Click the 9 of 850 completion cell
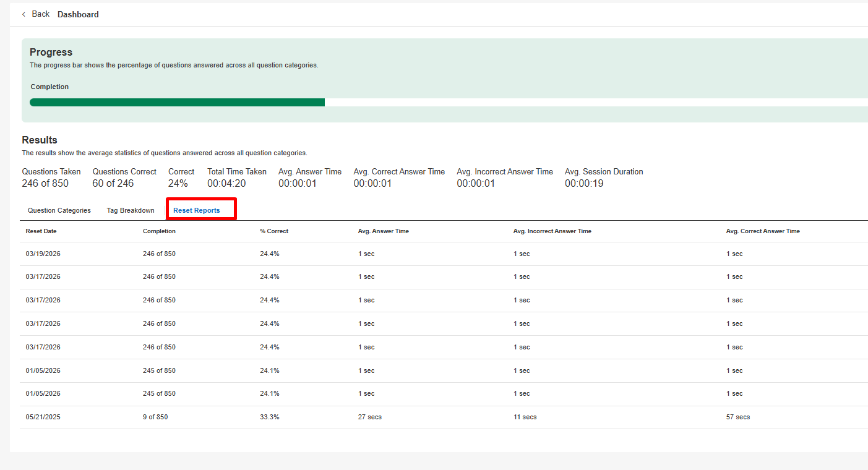Image resolution: width=868 pixels, height=470 pixels. tap(155, 417)
